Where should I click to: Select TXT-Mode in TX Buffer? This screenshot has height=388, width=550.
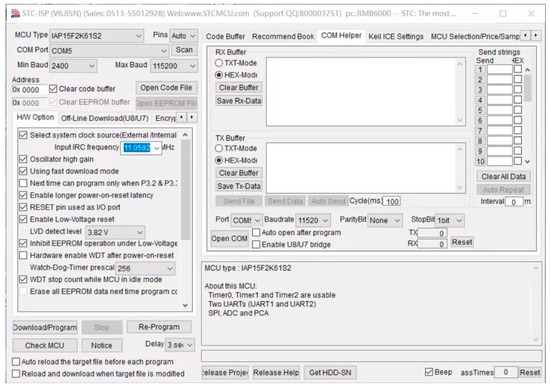[x=219, y=148]
